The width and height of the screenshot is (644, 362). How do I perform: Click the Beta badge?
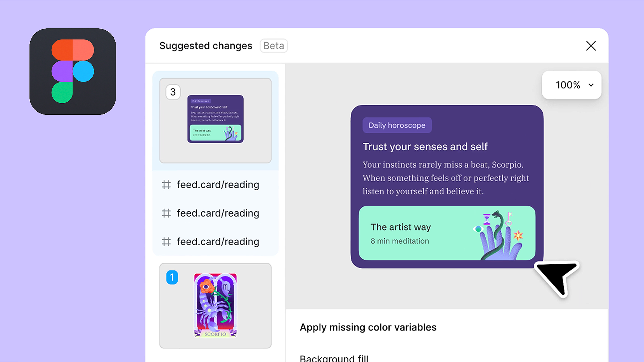coord(274,46)
